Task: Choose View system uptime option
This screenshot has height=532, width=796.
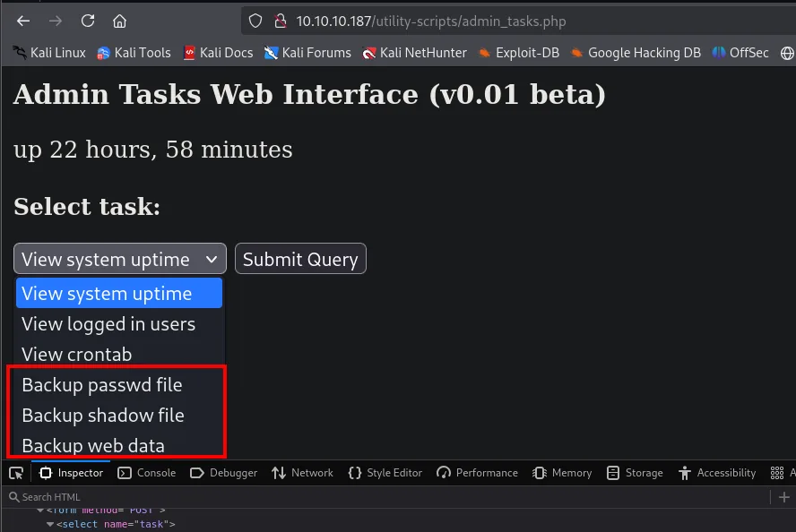Action: [x=119, y=293]
